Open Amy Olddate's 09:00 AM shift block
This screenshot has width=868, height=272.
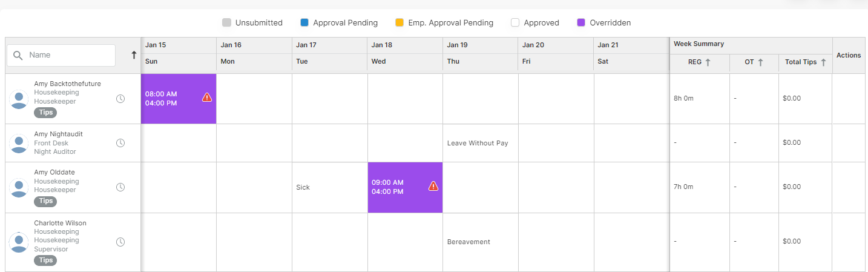click(405, 187)
